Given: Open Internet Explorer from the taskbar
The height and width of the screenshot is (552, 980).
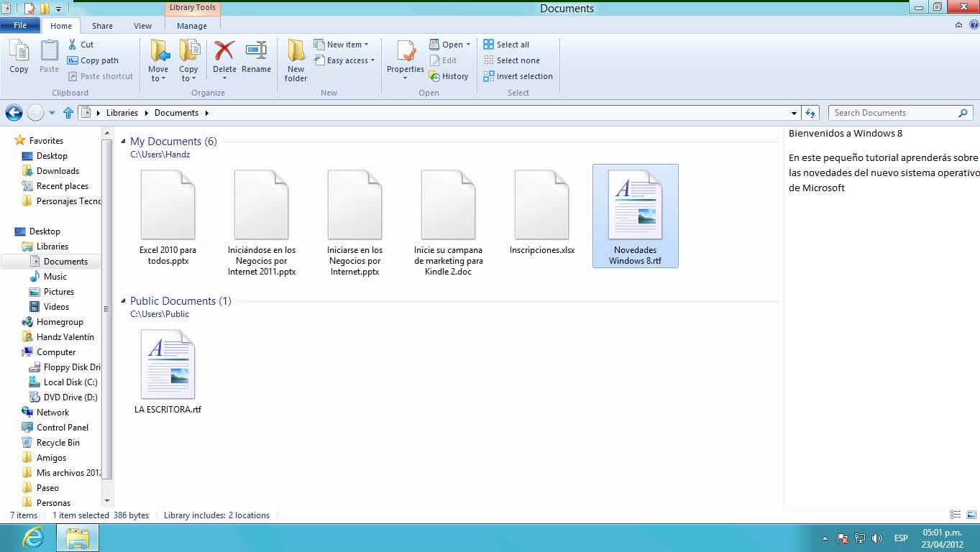Looking at the screenshot, I should coord(33,538).
